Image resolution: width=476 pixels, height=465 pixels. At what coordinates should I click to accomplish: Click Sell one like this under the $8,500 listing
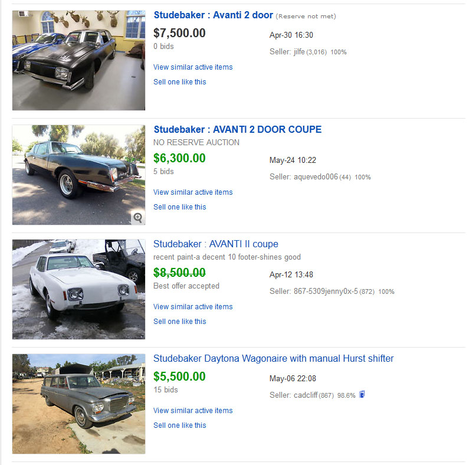point(180,322)
